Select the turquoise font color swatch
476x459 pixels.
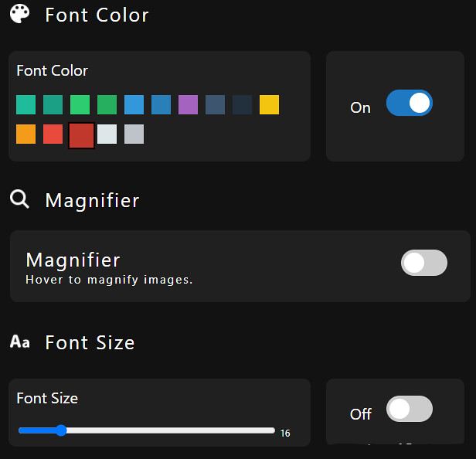[x=25, y=105]
